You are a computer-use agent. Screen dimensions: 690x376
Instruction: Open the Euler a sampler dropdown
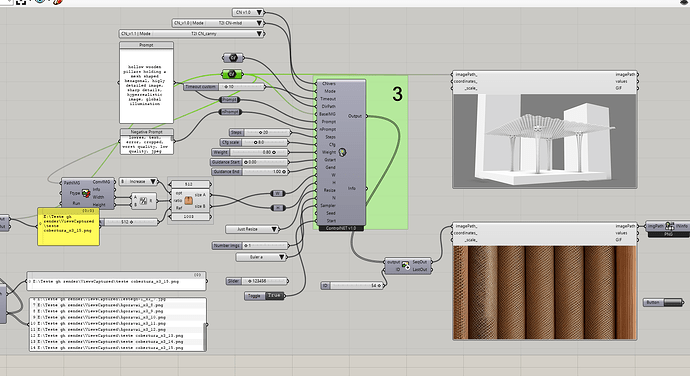click(x=261, y=257)
